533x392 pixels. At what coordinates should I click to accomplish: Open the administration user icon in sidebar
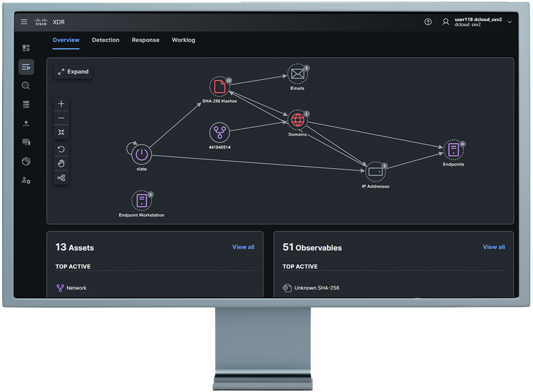click(25, 181)
